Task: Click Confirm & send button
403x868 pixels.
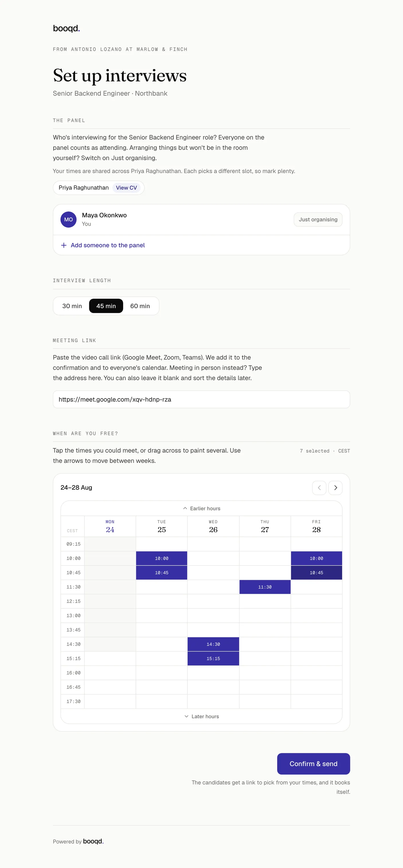Action: click(x=313, y=764)
